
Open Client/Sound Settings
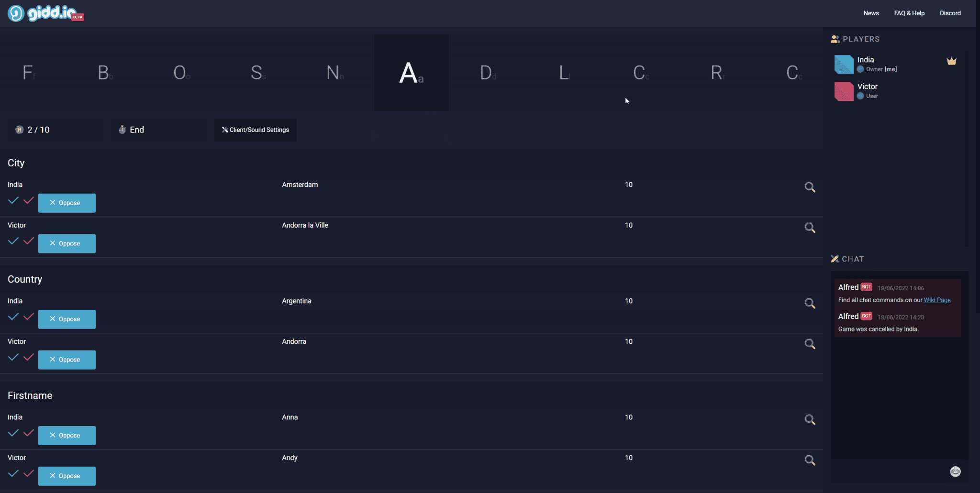(x=256, y=130)
